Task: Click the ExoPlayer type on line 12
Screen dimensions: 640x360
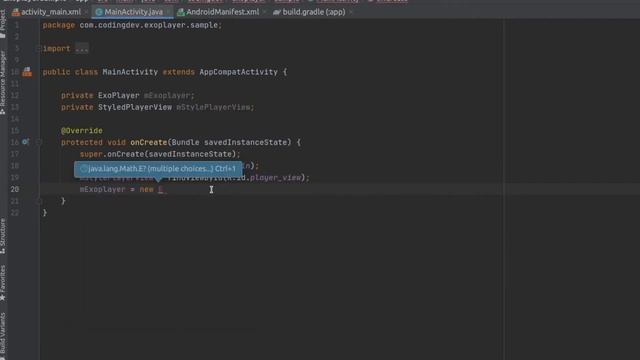Action: tap(118, 96)
